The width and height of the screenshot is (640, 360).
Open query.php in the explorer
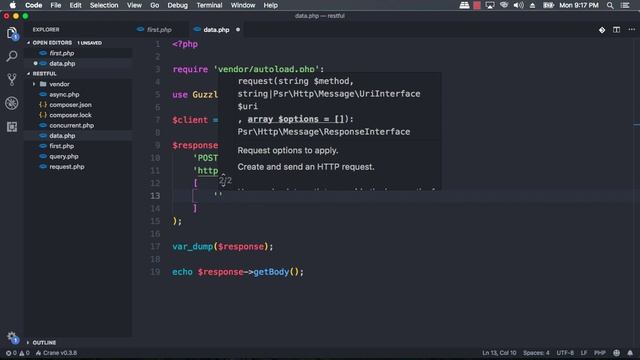click(x=64, y=156)
